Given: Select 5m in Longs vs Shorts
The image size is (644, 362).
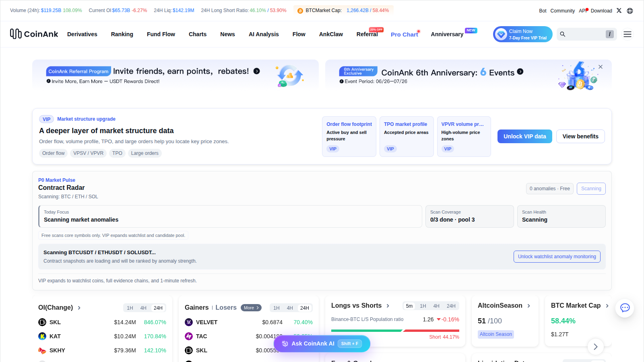Looking at the screenshot, I should (409, 306).
